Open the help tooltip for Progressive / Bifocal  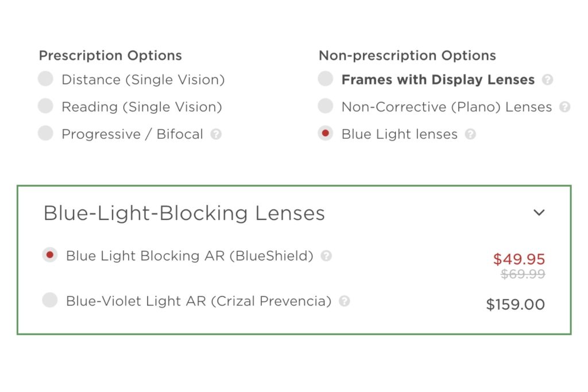[217, 134]
